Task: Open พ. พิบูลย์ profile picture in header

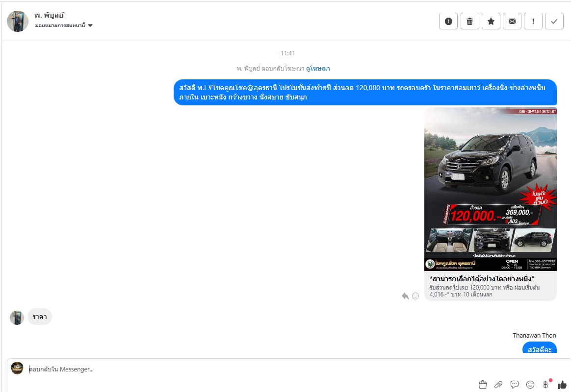Action: tap(18, 21)
